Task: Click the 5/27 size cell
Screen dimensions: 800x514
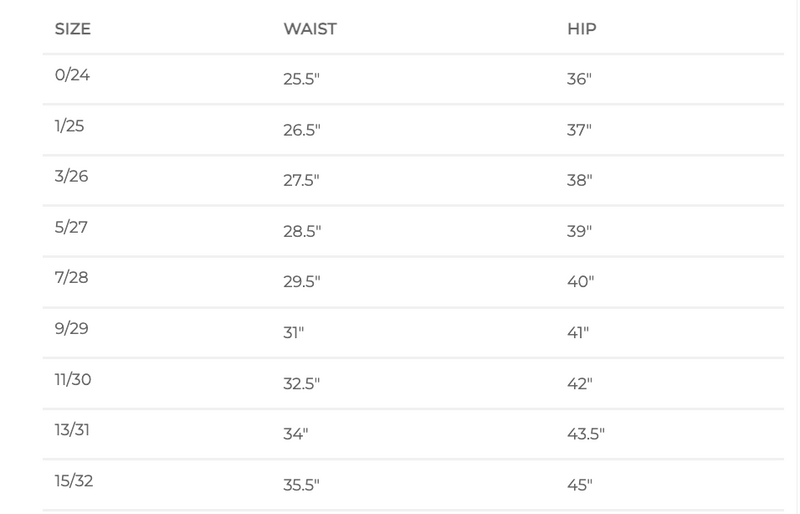Action: (x=71, y=226)
